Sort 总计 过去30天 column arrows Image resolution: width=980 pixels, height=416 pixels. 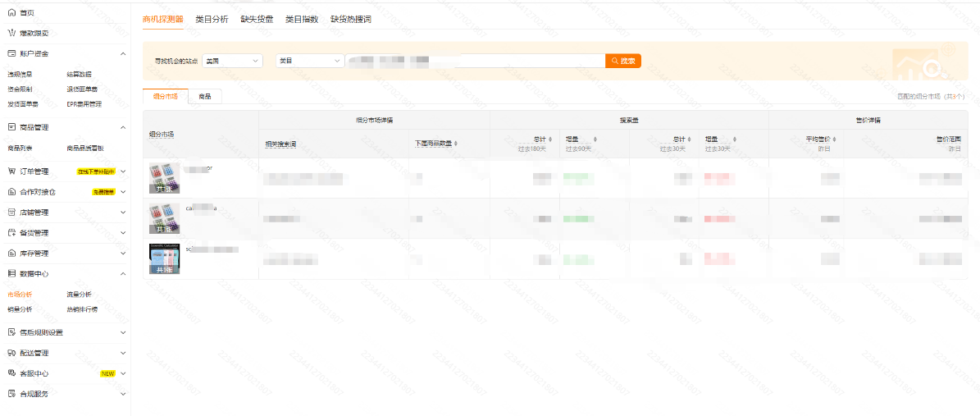pyautogui.click(x=690, y=139)
